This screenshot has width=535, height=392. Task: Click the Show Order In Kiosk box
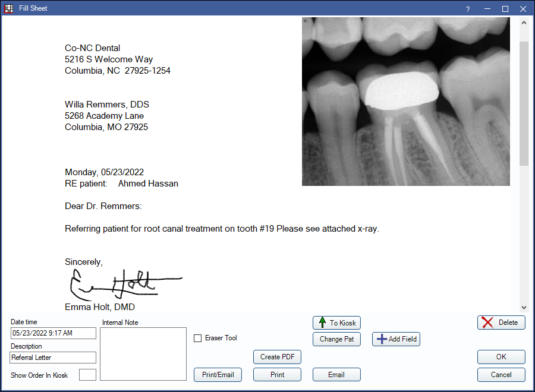click(87, 375)
